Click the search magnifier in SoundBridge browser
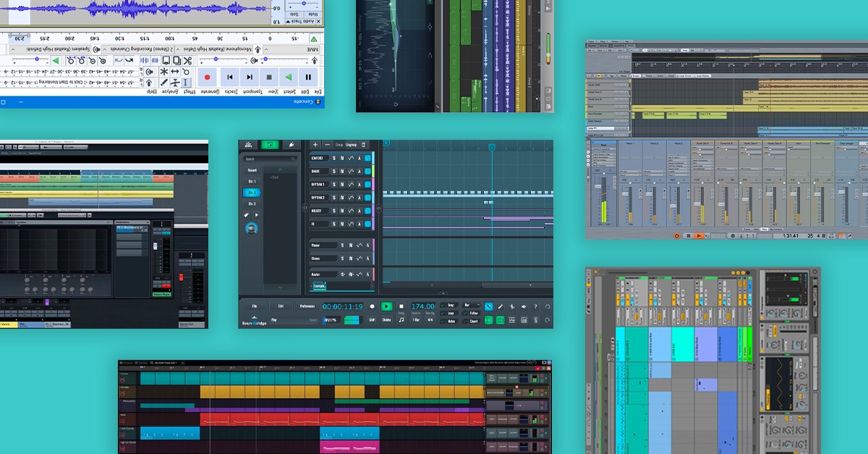The image size is (868, 454). 293,159
